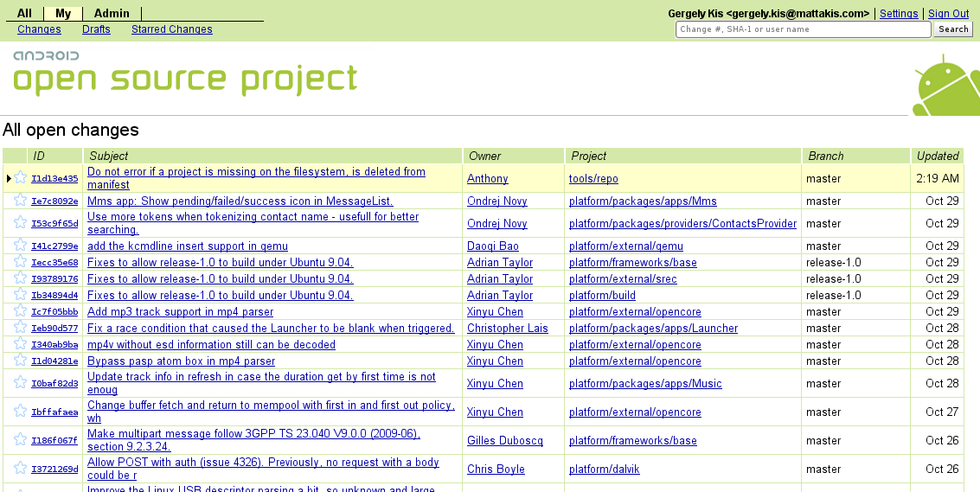Click the star icon for I0baf82d3
The height and width of the screenshot is (492, 980).
tap(20, 382)
